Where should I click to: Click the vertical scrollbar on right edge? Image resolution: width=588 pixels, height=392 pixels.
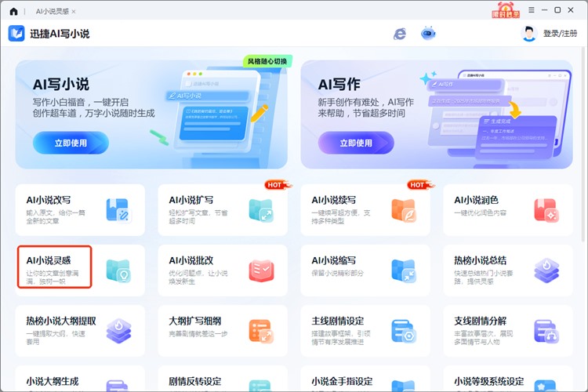click(x=583, y=144)
